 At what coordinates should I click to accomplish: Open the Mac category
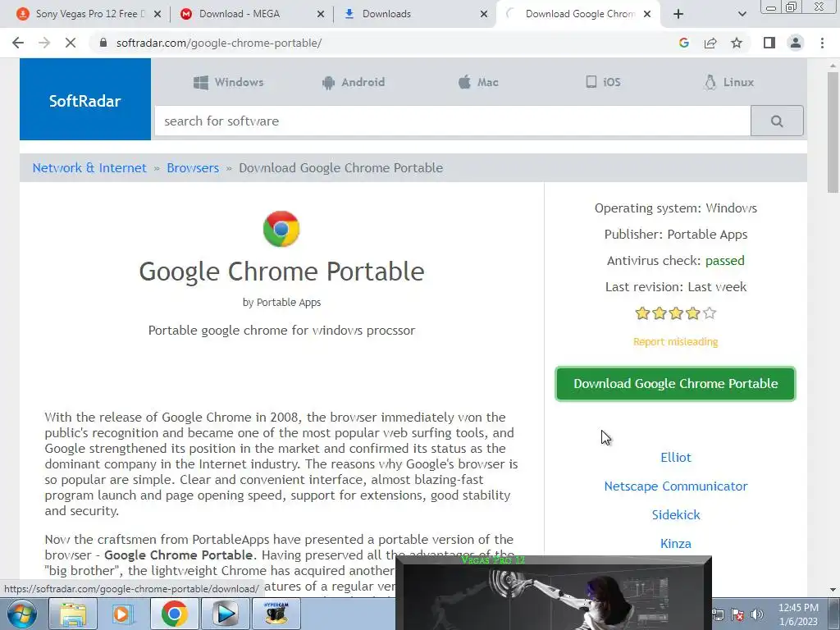point(478,82)
